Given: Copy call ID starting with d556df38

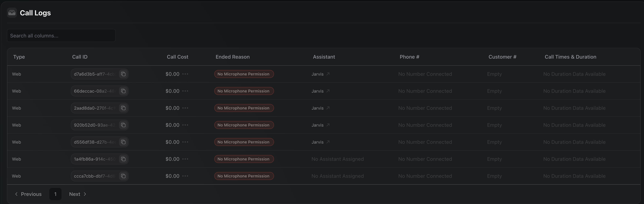Looking at the screenshot, I should [123, 142].
